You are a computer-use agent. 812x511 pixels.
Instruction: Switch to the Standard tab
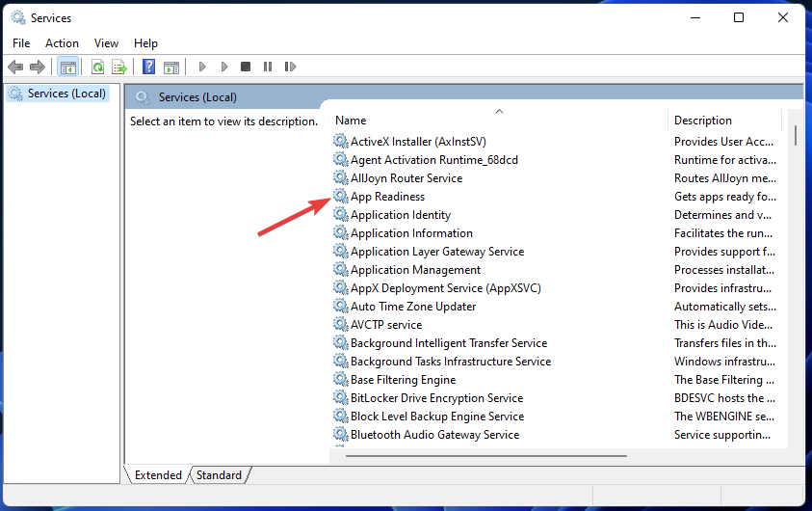(x=219, y=474)
